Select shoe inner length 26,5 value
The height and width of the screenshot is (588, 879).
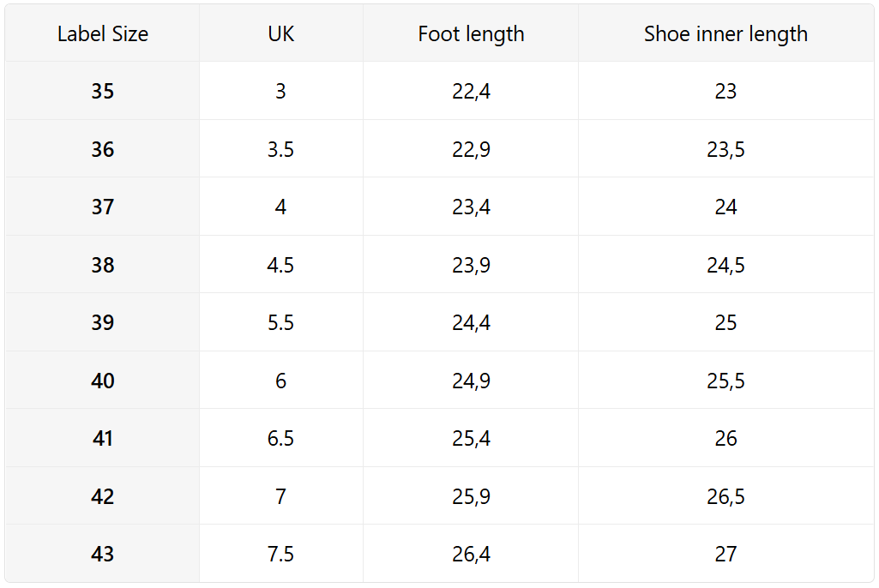tap(725, 496)
